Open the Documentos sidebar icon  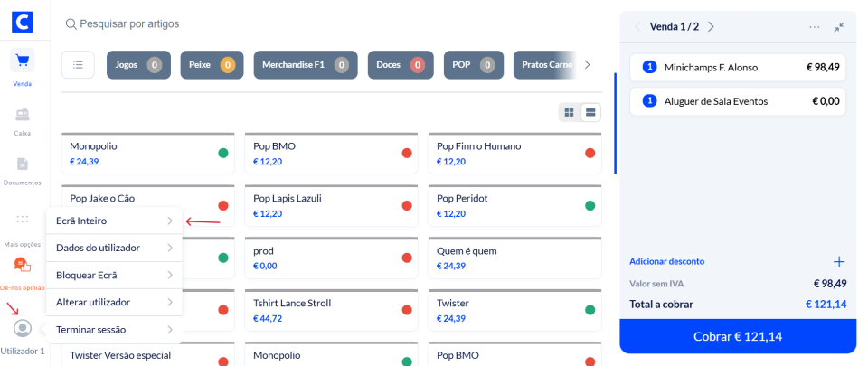click(x=23, y=164)
